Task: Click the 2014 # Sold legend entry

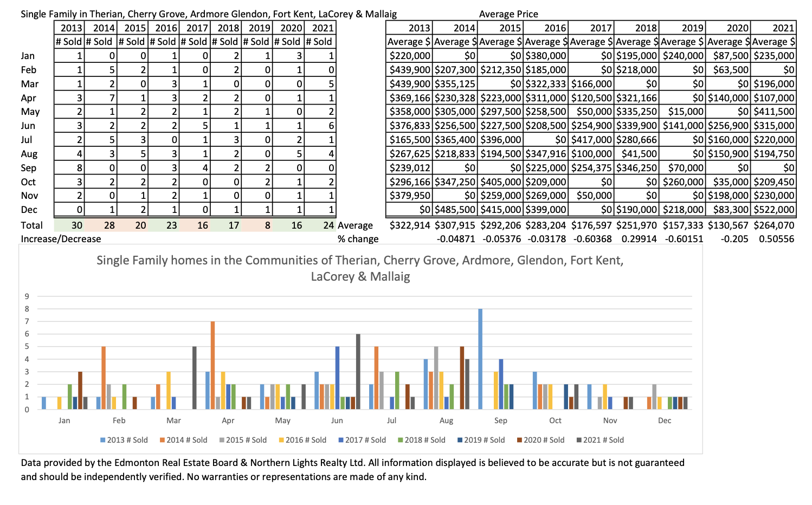Action: coord(184,440)
